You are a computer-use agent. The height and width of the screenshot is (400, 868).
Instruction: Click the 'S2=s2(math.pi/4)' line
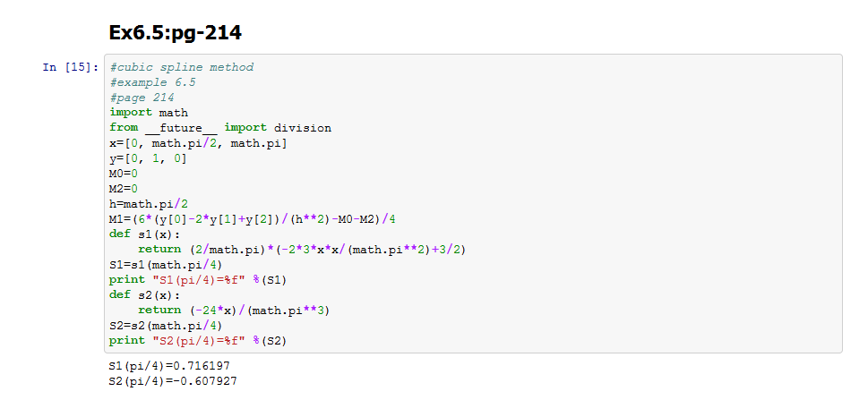tap(167, 325)
